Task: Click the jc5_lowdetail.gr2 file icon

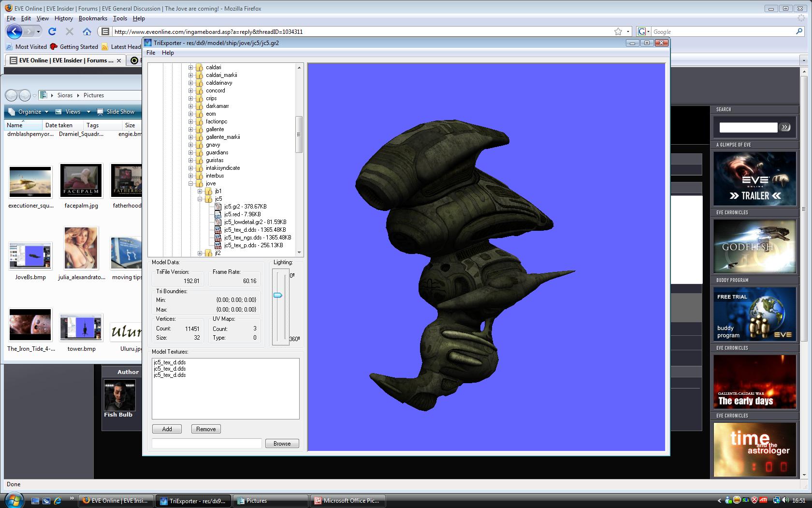Action: coord(218,222)
